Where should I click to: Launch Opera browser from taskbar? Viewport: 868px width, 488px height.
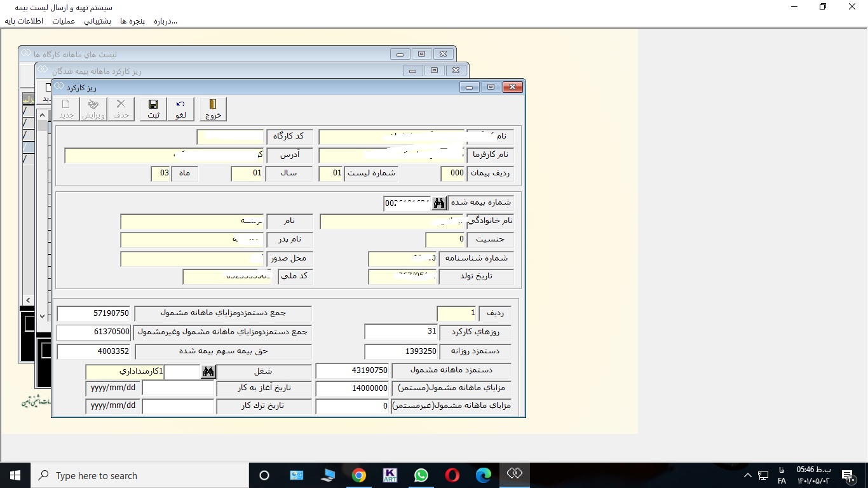[452, 475]
